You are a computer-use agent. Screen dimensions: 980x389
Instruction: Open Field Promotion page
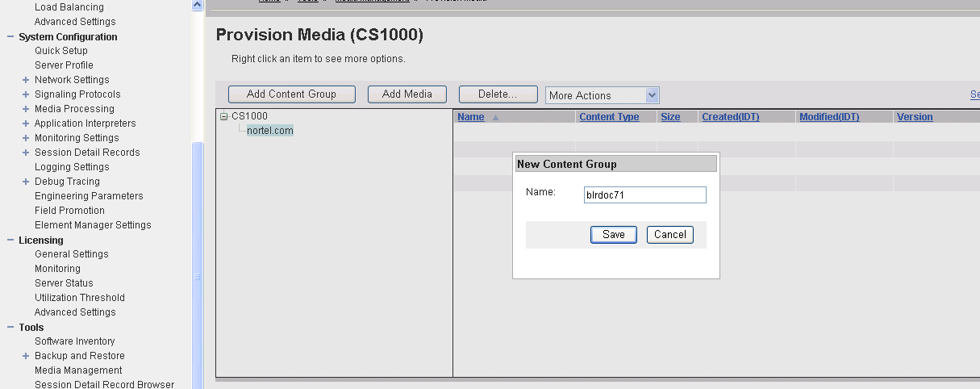69,211
